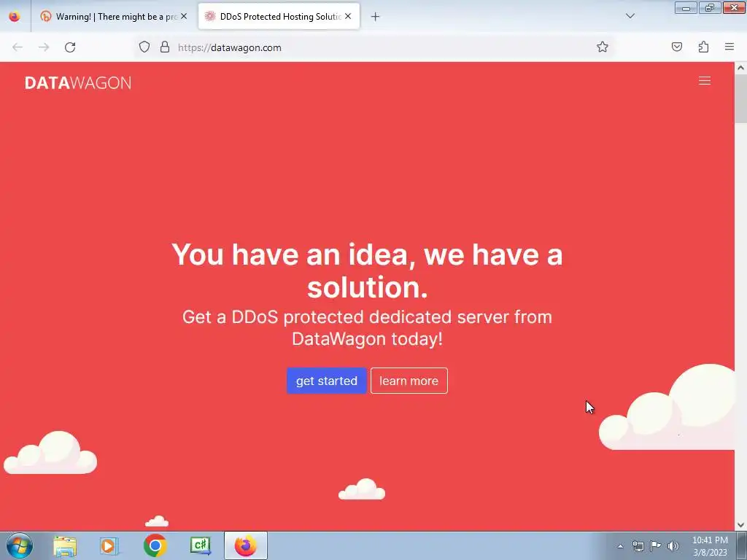Open tracking protection shield panel
Image resolution: width=747 pixels, height=560 pixels.
144,47
